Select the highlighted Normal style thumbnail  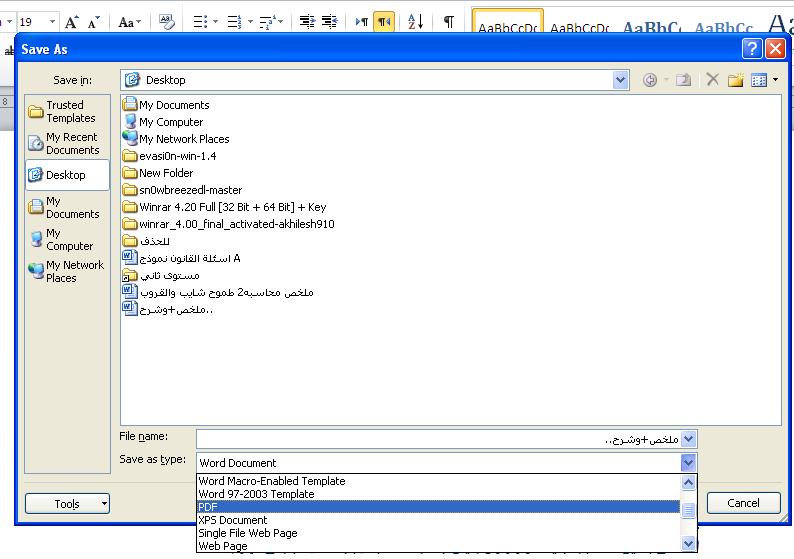click(507, 21)
